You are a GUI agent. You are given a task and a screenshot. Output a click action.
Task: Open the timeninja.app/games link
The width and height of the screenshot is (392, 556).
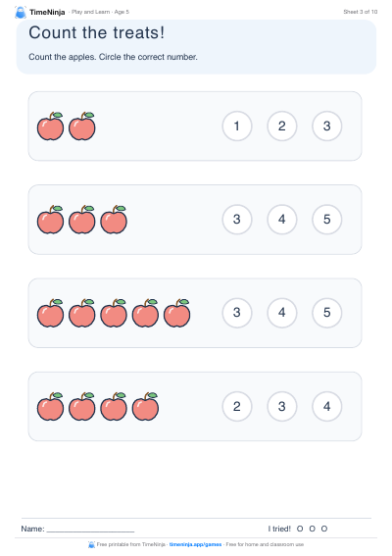point(195,544)
